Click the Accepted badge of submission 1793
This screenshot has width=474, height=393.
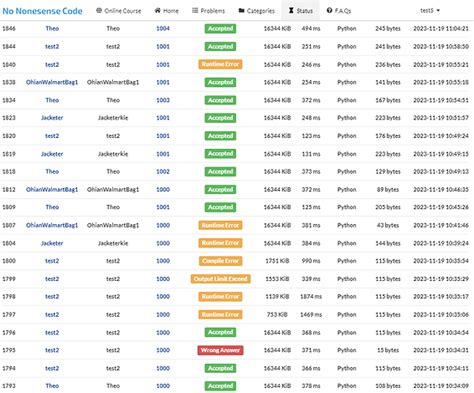tap(220, 386)
